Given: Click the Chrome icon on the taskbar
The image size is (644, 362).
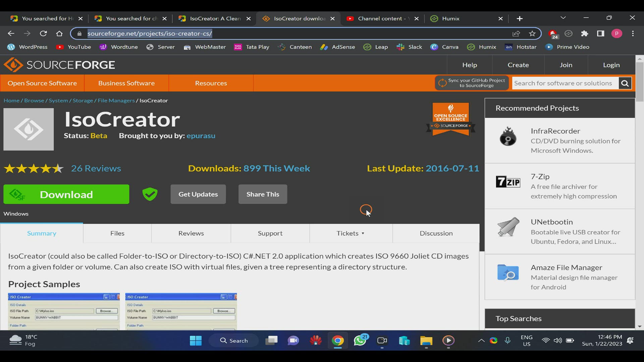Looking at the screenshot, I should click(338, 341).
